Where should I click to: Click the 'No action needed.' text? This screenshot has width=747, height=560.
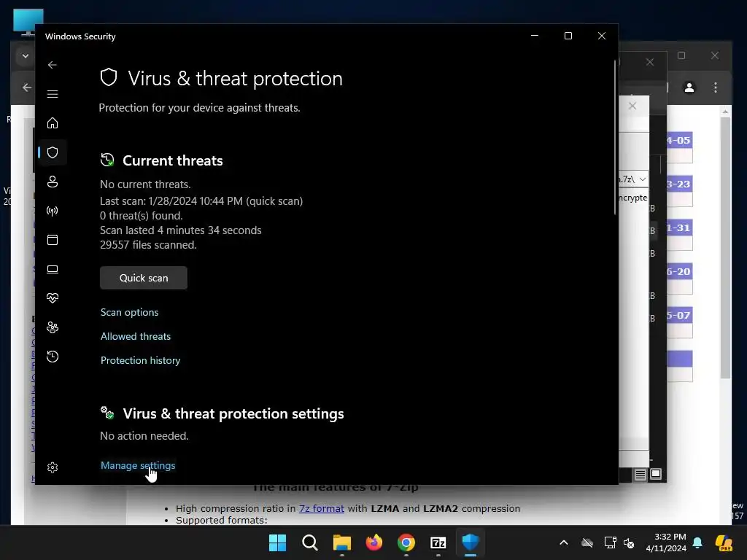coord(144,436)
